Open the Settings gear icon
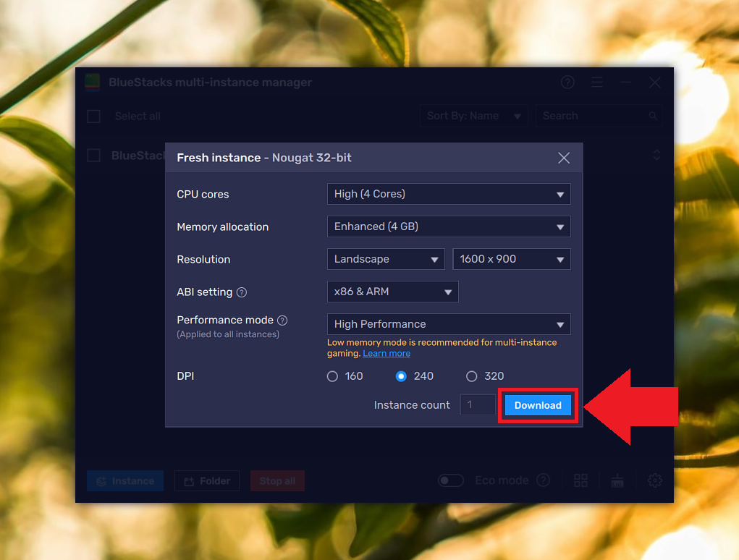739x560 pixels. coord(654,480)
